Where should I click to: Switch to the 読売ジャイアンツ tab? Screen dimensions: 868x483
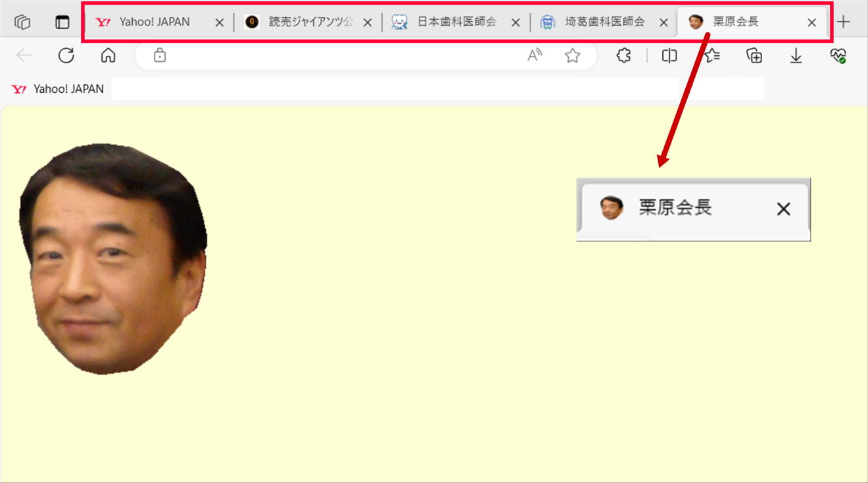tap(302, 22)
